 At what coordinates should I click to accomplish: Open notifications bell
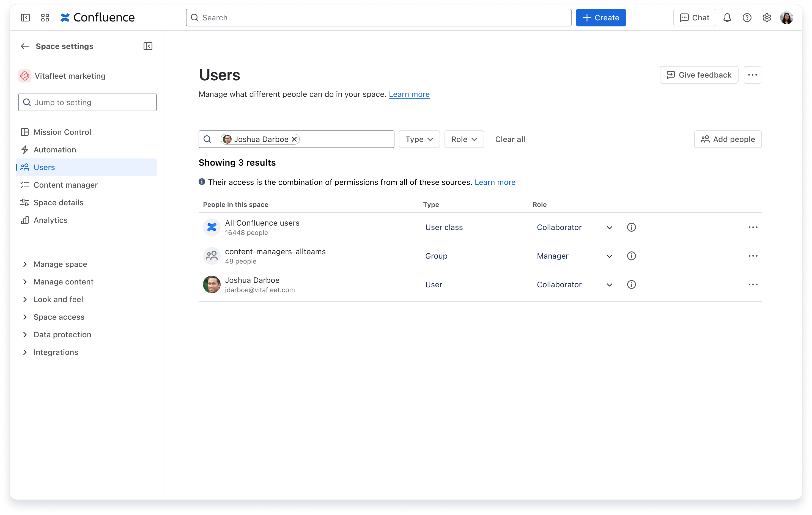pos(727,18)
